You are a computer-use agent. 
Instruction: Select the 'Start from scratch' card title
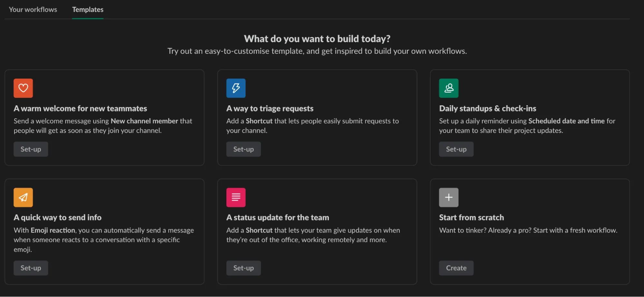(x=471, y=217)
